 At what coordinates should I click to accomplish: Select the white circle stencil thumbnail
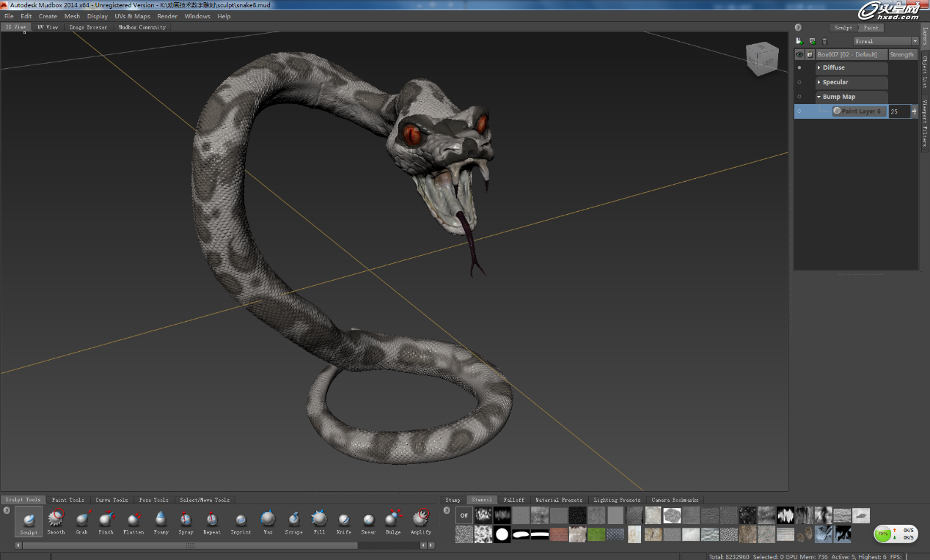coord(502,534)
